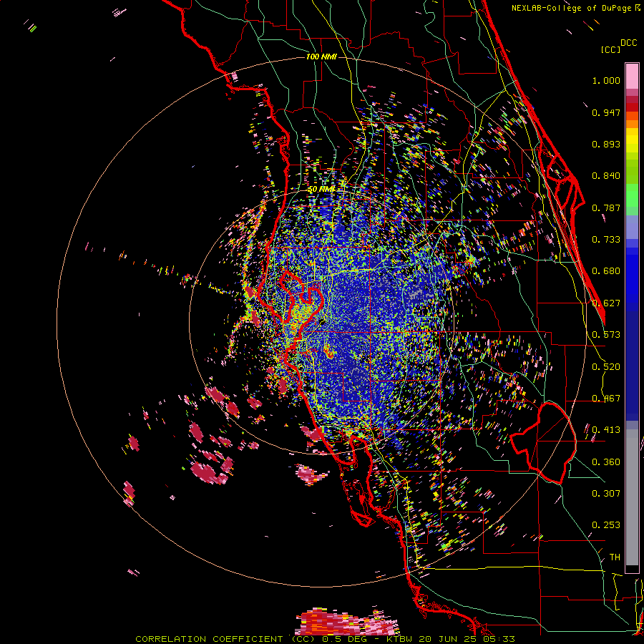Click the TH threshold label on legend

tap(615, 557)
